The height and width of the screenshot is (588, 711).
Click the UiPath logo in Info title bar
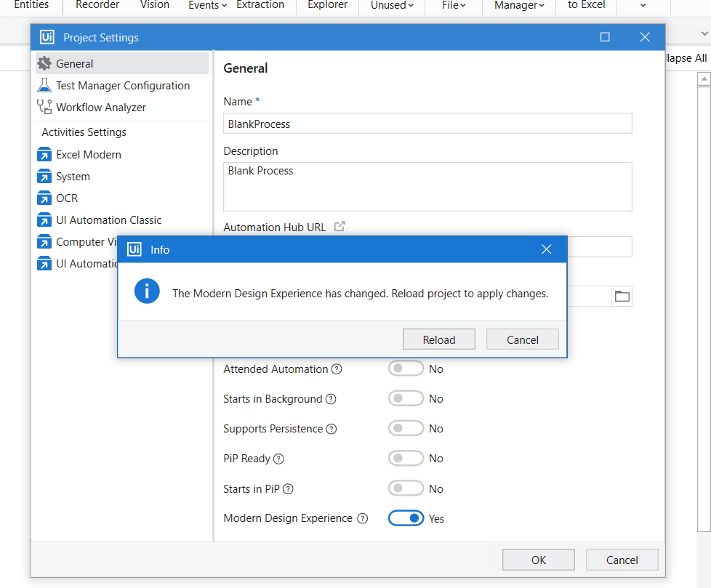point(134,249)
